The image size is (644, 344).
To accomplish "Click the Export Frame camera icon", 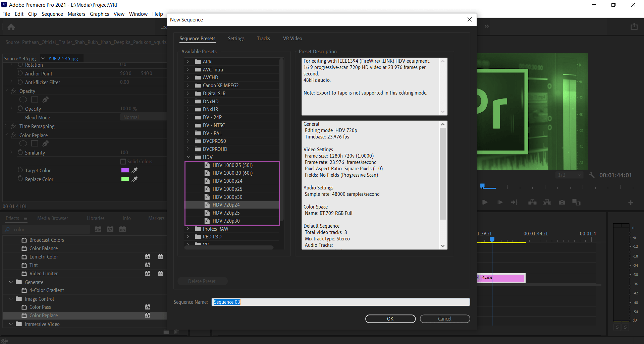I will pyautogui.click(x=562, y=202).
